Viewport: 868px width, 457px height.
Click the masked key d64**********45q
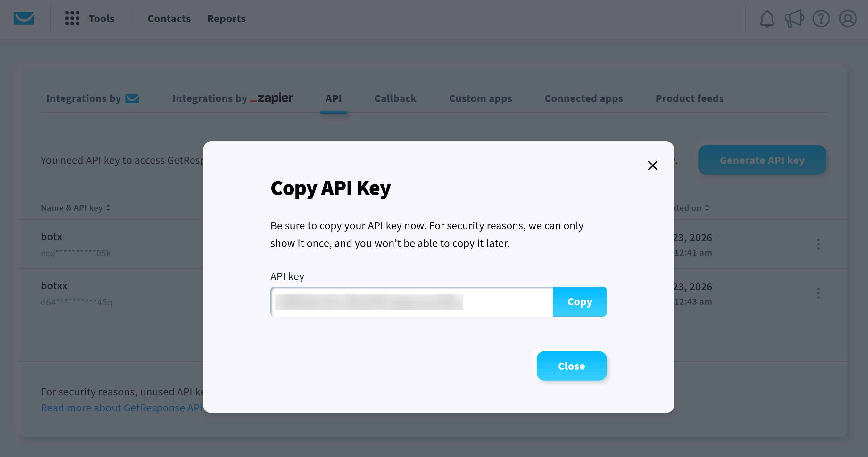[x=77, y=302]
